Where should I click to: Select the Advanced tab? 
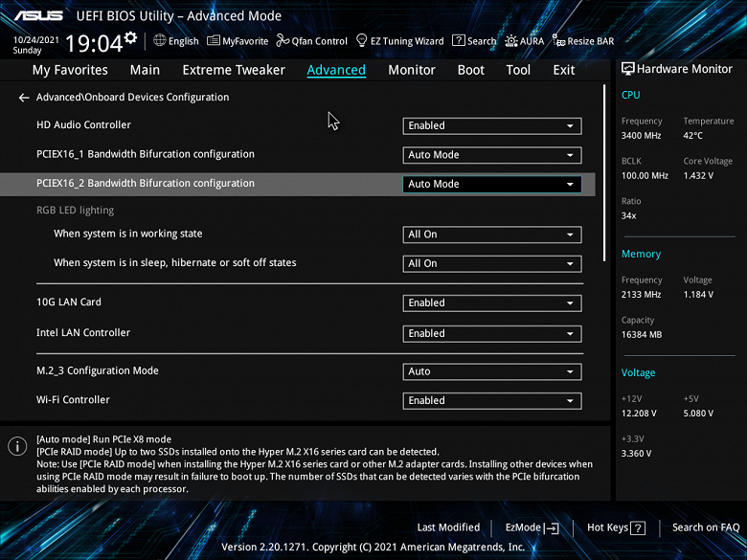[x=336, y=70]
